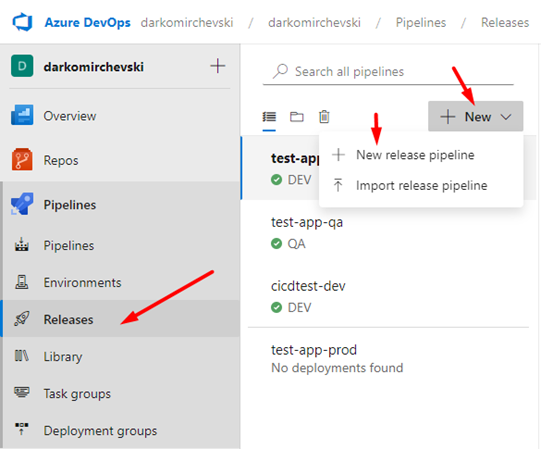Click the Releases rocket icon

click(x=22, y=319)
